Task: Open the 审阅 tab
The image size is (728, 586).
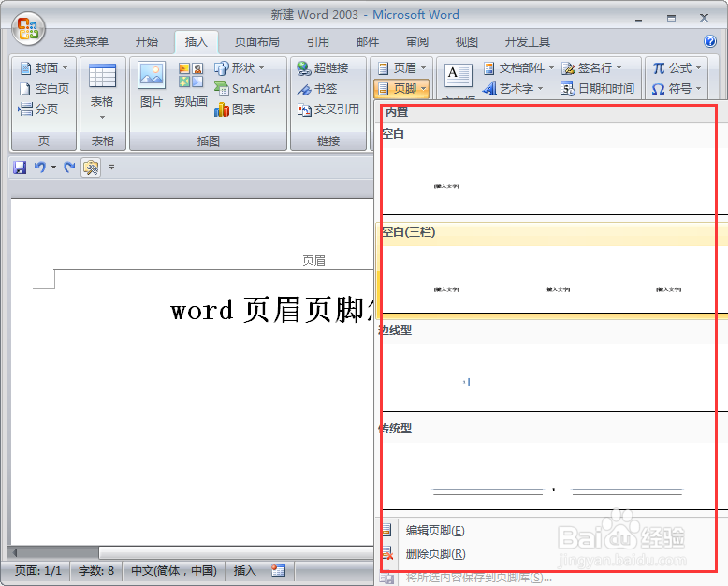Action: [417, 42]
